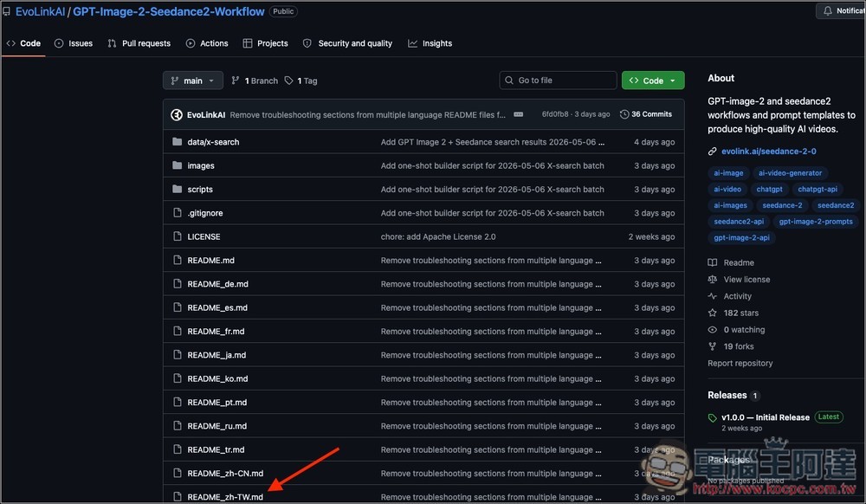Viewport: 866px width, 504px height.
Task: Open README_ja.md file
Action: 216,356
